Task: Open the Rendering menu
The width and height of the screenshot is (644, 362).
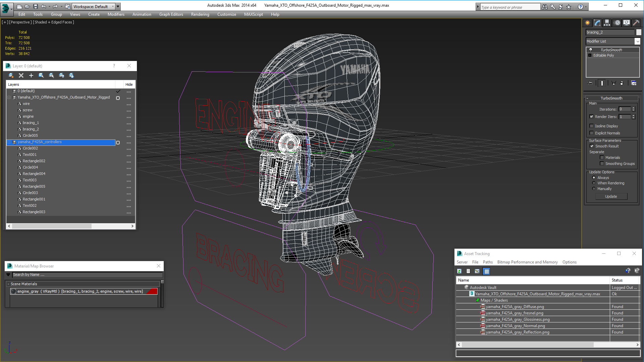Action: click(200, 14)
